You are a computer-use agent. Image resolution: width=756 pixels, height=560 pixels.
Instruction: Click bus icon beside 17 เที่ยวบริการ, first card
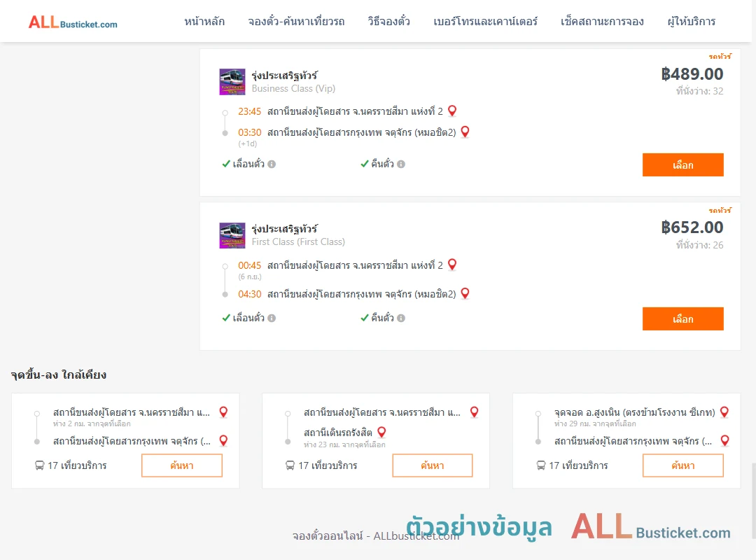pos(39,465)
